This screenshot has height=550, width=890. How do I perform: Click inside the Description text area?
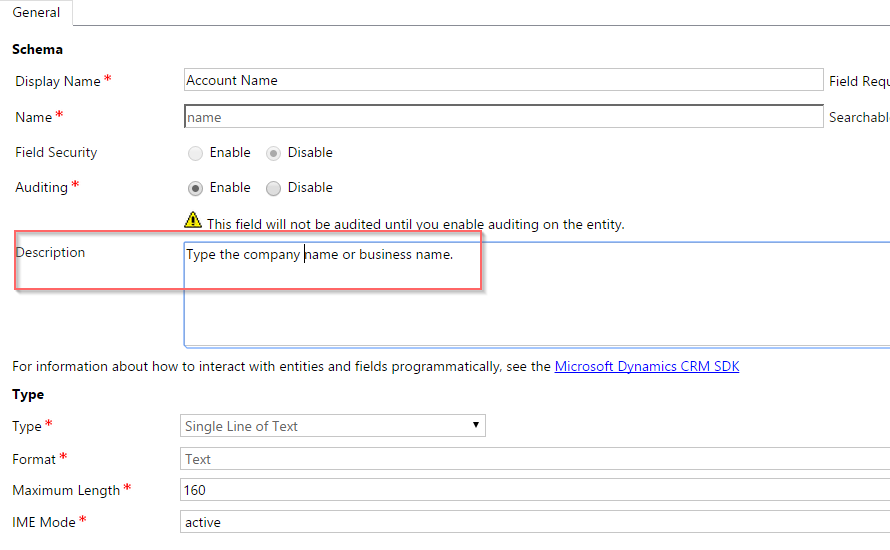pyautogui.click(x=536, y=300)
